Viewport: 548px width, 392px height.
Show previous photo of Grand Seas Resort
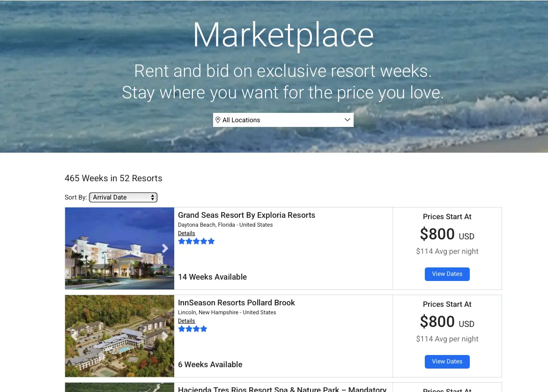74,248
